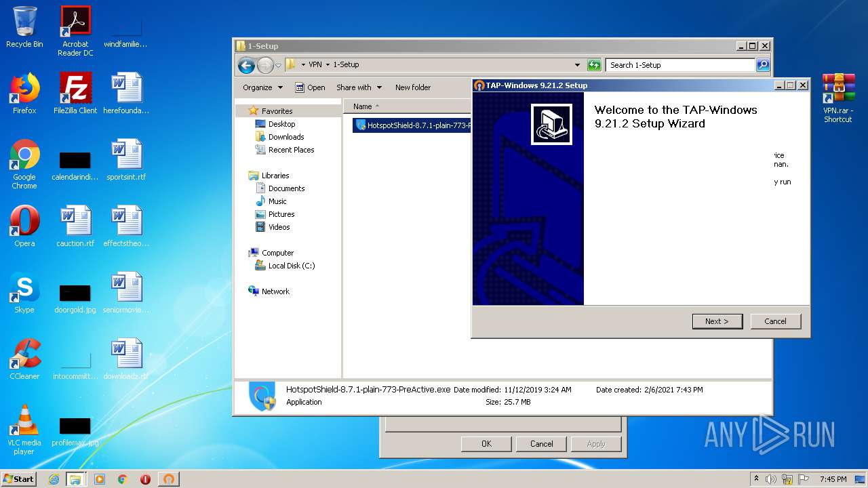Select Documents library

[286, 188]
